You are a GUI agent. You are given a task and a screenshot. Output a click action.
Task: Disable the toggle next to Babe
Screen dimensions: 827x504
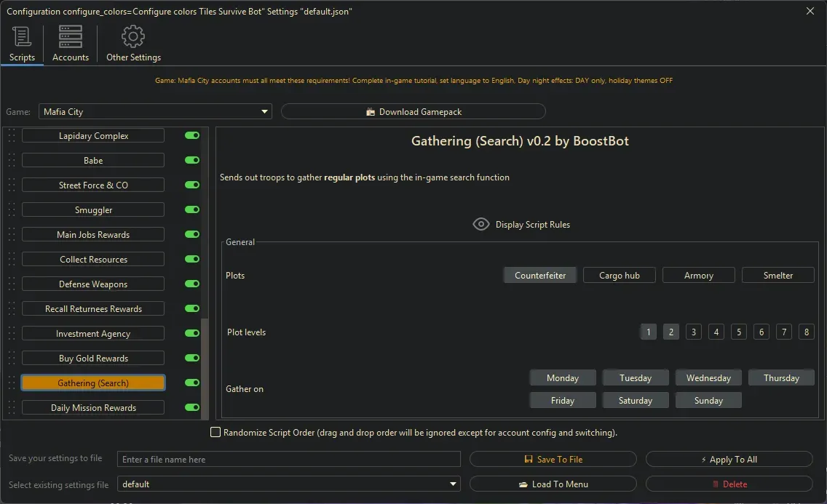click(x=191, y=160)
